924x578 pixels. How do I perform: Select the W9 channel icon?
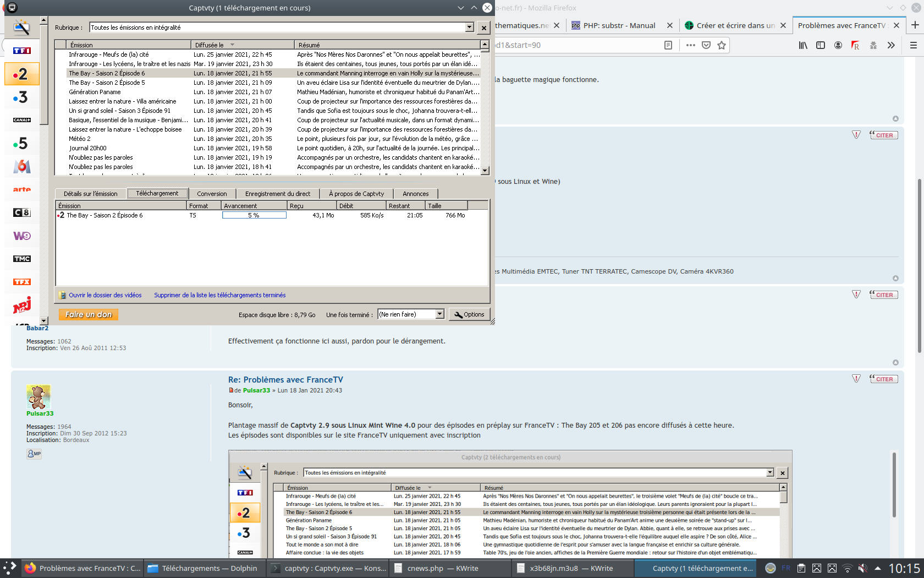point(22,236)
